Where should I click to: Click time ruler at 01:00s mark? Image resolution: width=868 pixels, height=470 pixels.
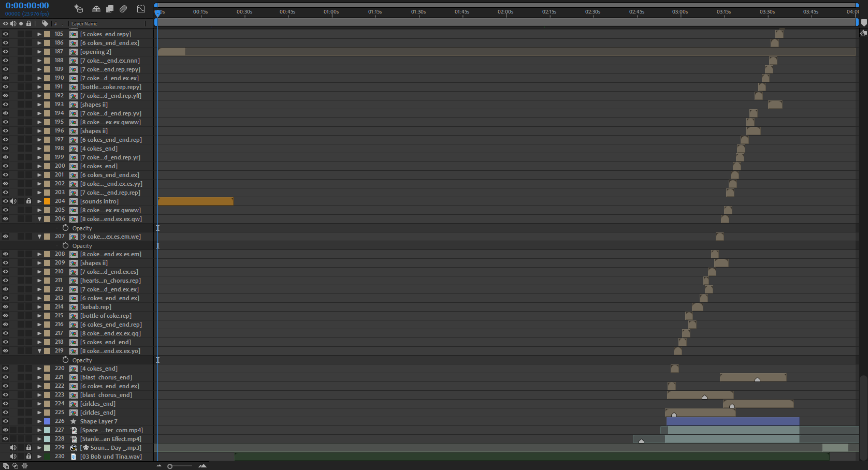[x=331, y=12]
